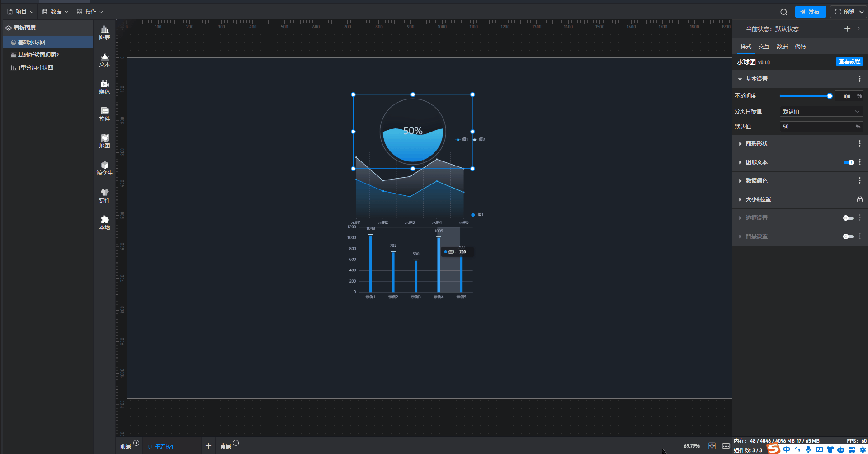868x454 pixels.
Task: Open the 文本 text components panel
Action: [104, 60]
